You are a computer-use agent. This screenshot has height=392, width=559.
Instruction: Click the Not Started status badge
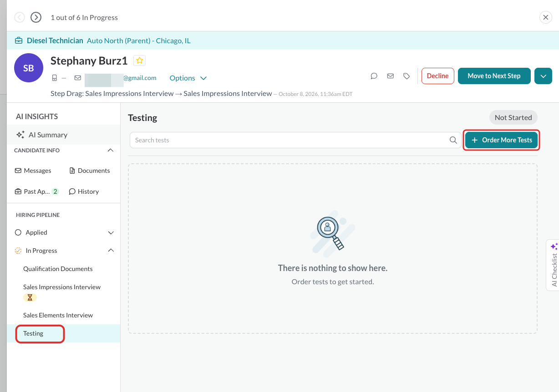tap(513, 117)
